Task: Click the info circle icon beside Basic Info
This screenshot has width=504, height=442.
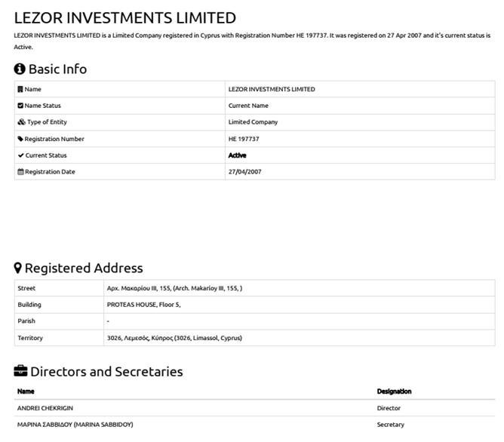Action: click(20, 69)
